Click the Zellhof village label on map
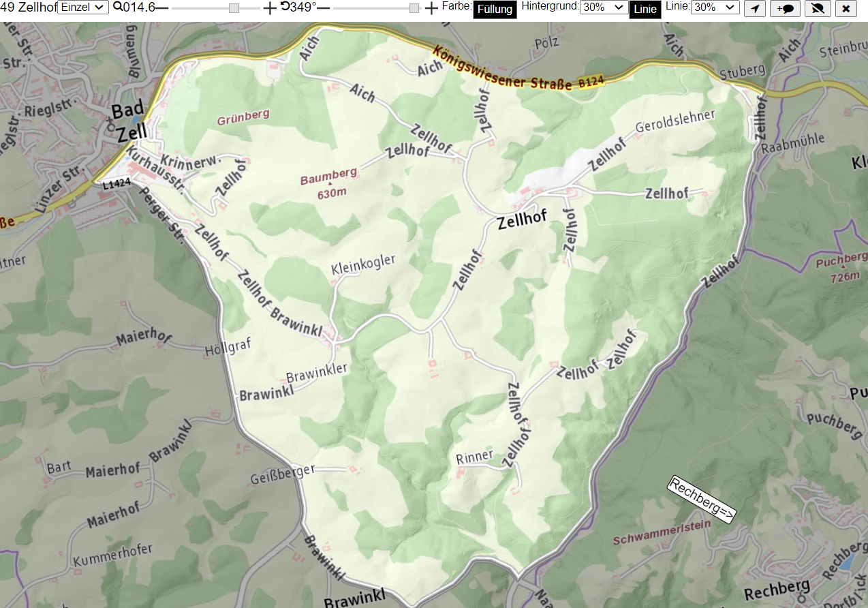Viewport: 868px width, 608px height. point(522,222)
